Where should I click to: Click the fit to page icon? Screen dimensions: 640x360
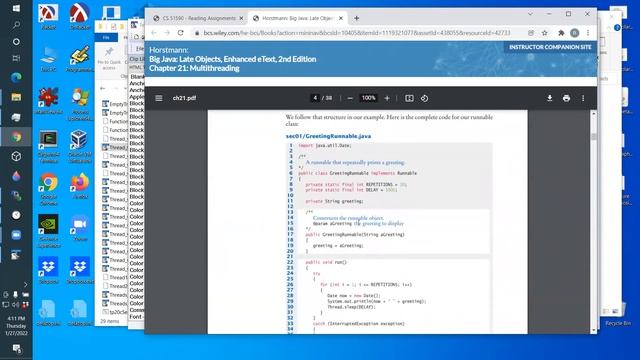pyautogui.click(x=409, y=98)
